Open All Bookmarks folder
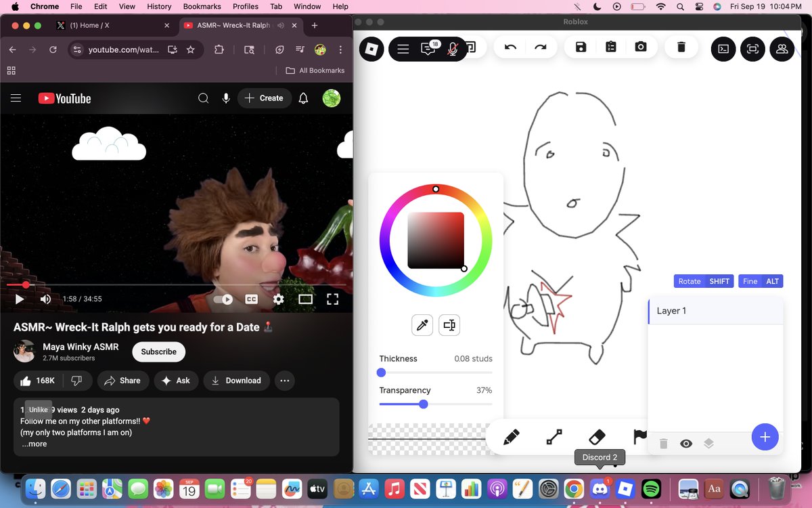 coord(315,70)
